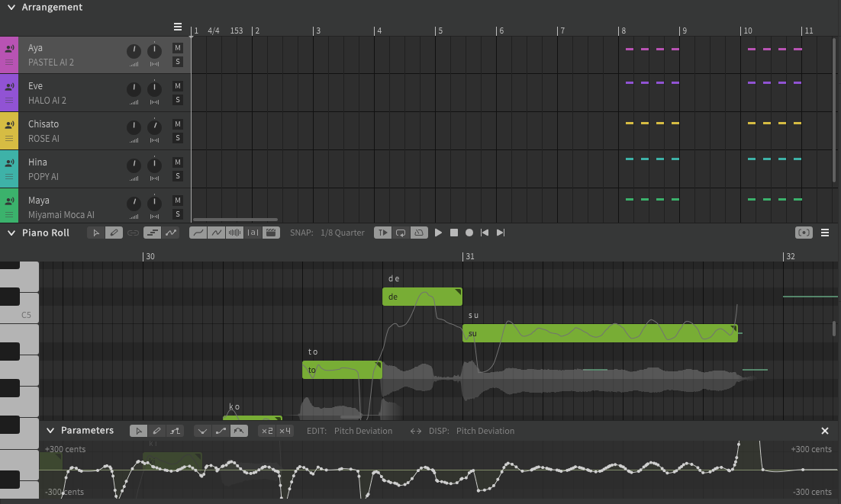Collapse the Piano Roll panel
Image resolution: width=841 pixels, height=504 pixels.
(x=11, y=233)
